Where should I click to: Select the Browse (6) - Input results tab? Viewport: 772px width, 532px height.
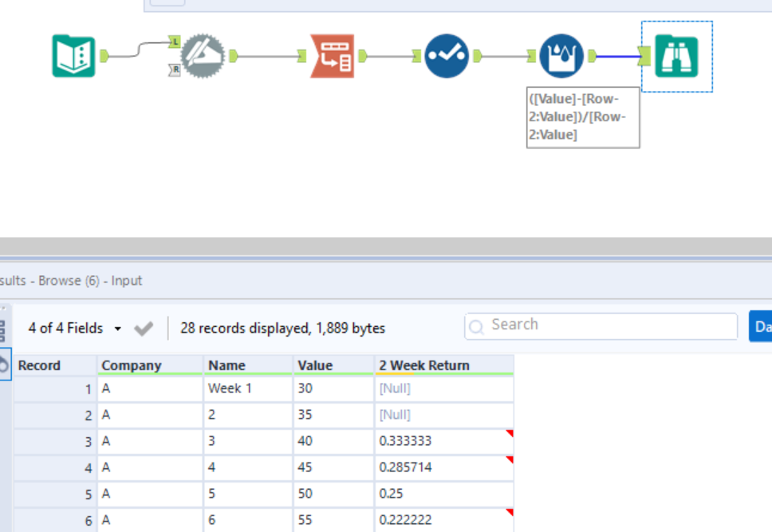click(x=71, y=281)
